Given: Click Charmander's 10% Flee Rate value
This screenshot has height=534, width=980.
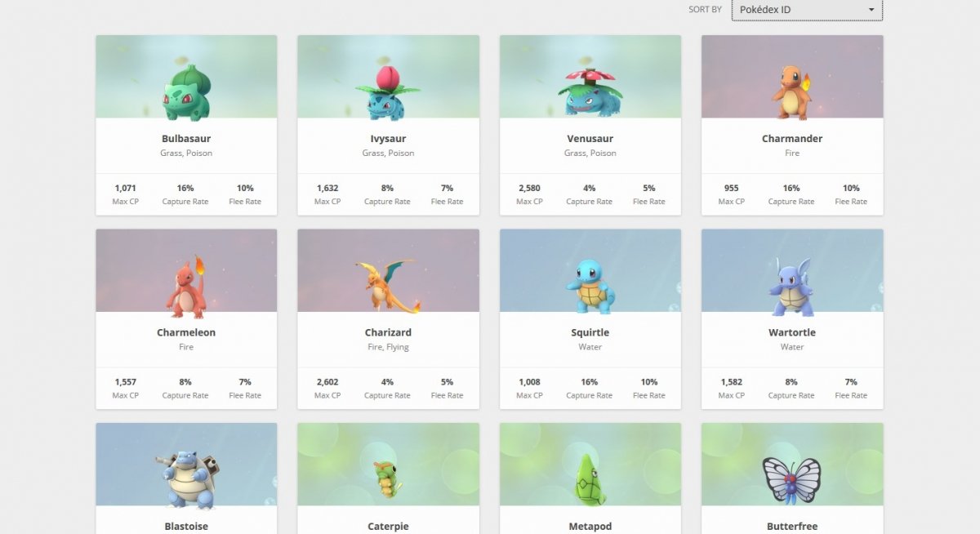Looking at the screenshot, I should point(851,188).
